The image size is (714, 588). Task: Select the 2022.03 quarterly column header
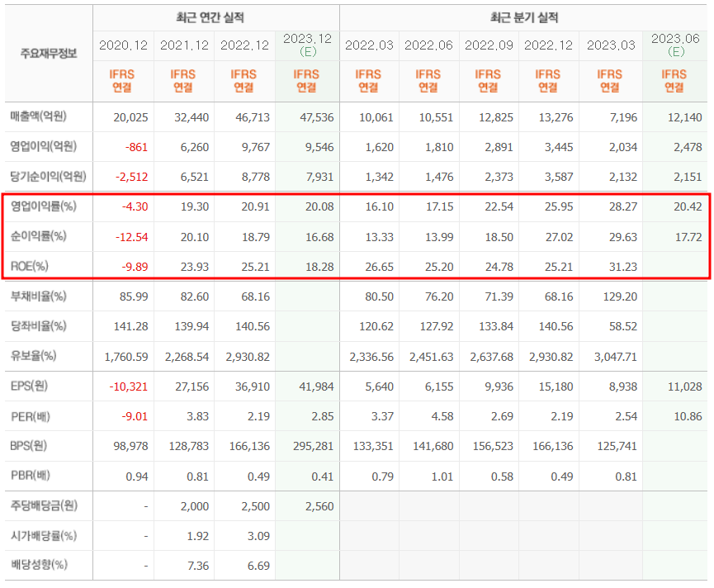click(x=369, y=45)
